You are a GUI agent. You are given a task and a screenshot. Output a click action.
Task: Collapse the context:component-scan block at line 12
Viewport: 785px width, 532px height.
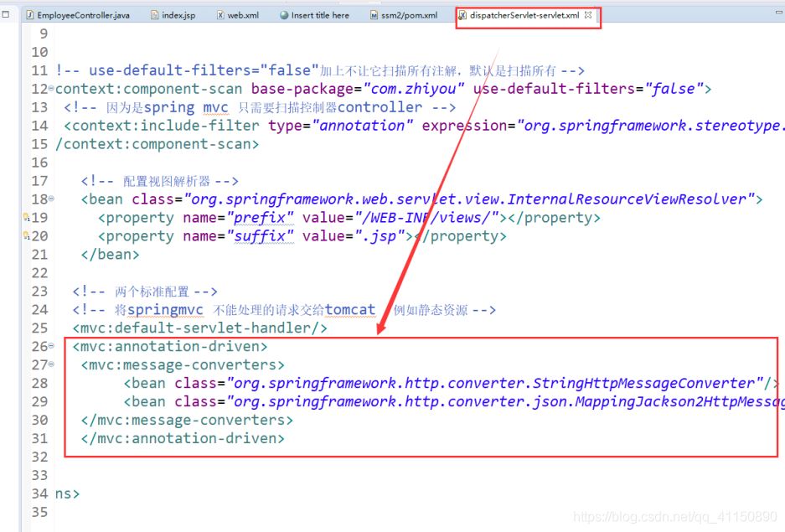pyautogui.click(x=51, y=89)
